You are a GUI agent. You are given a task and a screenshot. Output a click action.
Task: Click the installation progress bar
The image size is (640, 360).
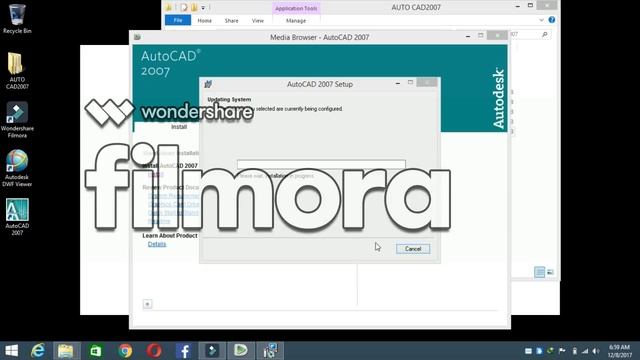[321, 164]
